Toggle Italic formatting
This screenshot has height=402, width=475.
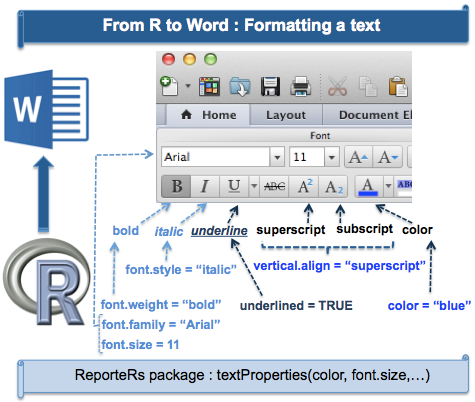(205, 186)
